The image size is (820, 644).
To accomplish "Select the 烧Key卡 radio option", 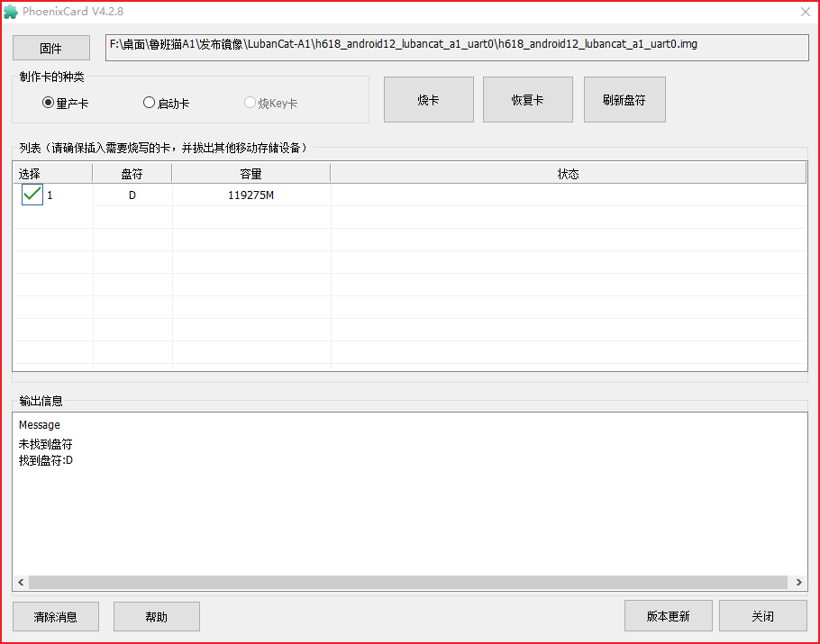I will tap(271, 103).
